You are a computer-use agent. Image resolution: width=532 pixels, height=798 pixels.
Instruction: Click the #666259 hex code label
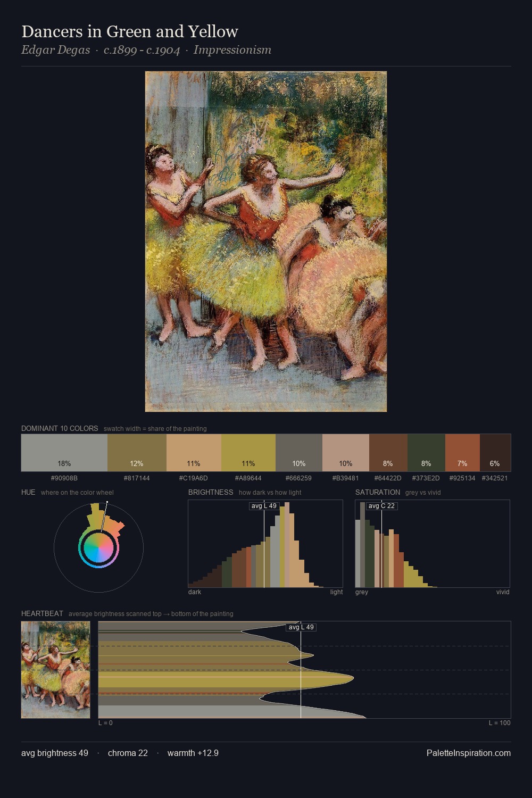299,478
